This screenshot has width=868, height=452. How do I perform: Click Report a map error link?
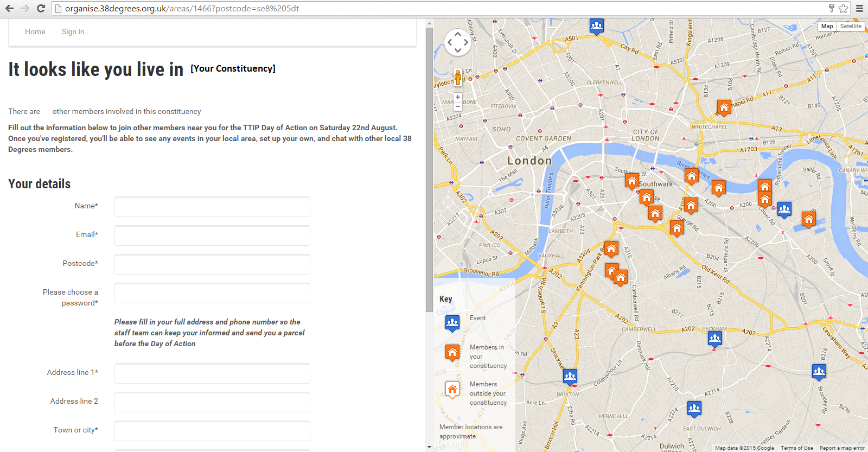click(x=841, y=448)
